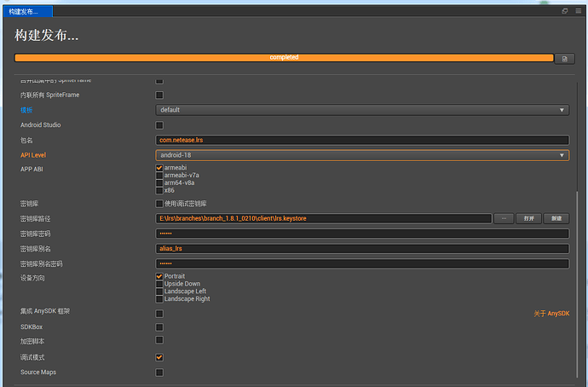Check the x86 ABI option
588x387 pixels.
point(159,190)
